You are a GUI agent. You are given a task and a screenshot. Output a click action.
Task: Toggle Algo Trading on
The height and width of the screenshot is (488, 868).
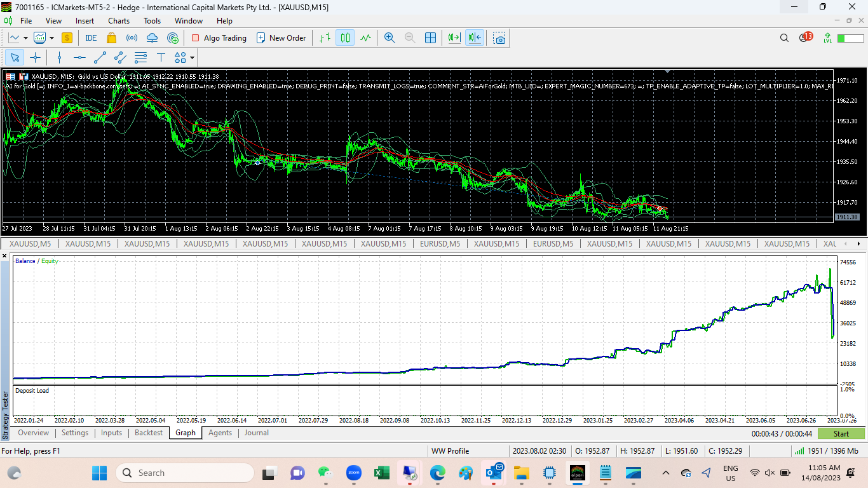pos(219,38)
